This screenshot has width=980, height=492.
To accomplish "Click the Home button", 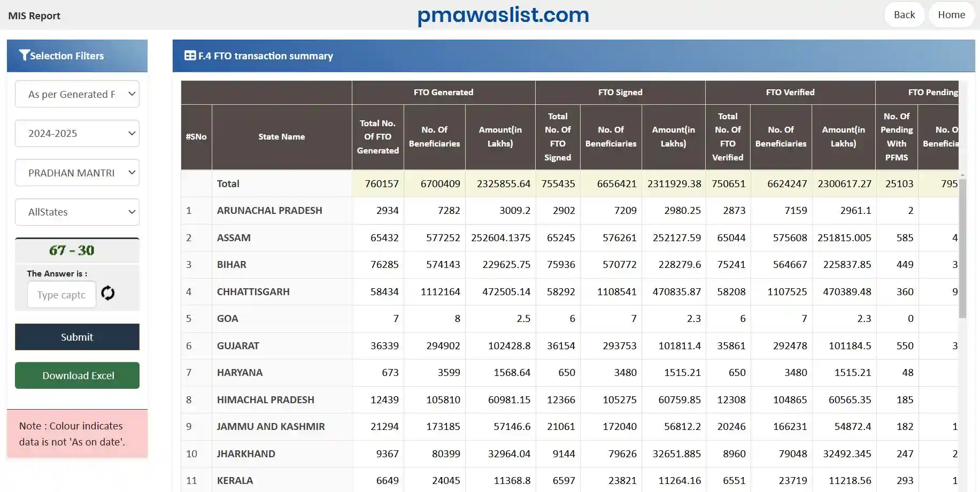I will click(951, 14).
